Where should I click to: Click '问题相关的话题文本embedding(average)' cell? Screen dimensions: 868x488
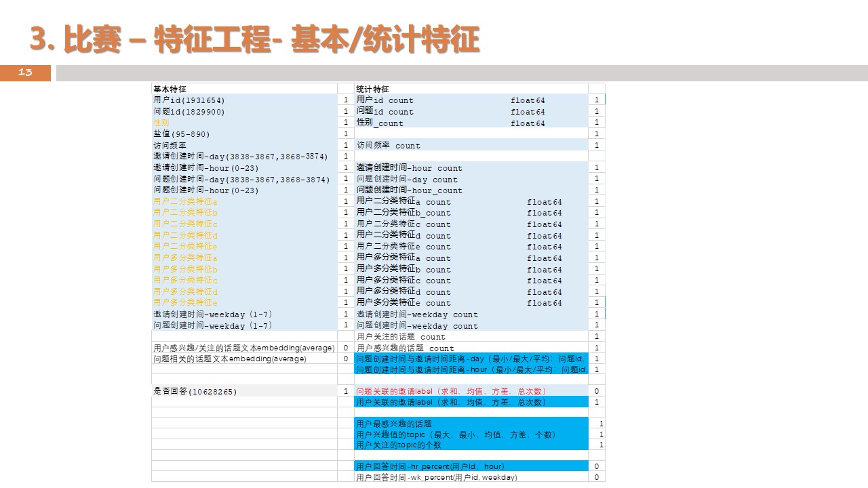click(244, 359)
